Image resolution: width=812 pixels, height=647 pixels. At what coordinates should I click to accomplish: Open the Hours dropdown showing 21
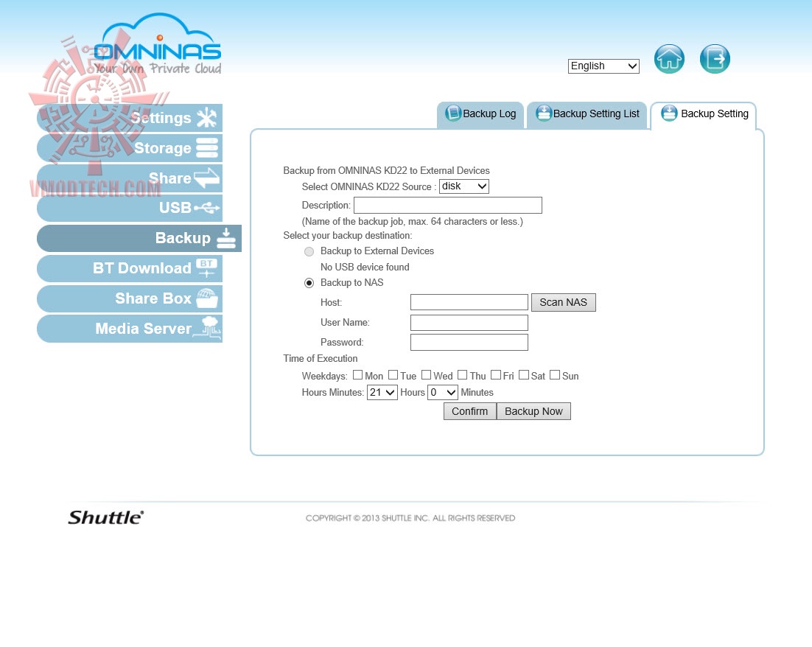(x=382, y=393)
